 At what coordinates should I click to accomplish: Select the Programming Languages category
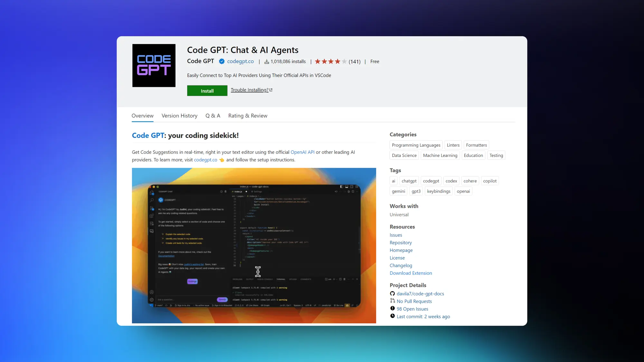coord(416,145)
